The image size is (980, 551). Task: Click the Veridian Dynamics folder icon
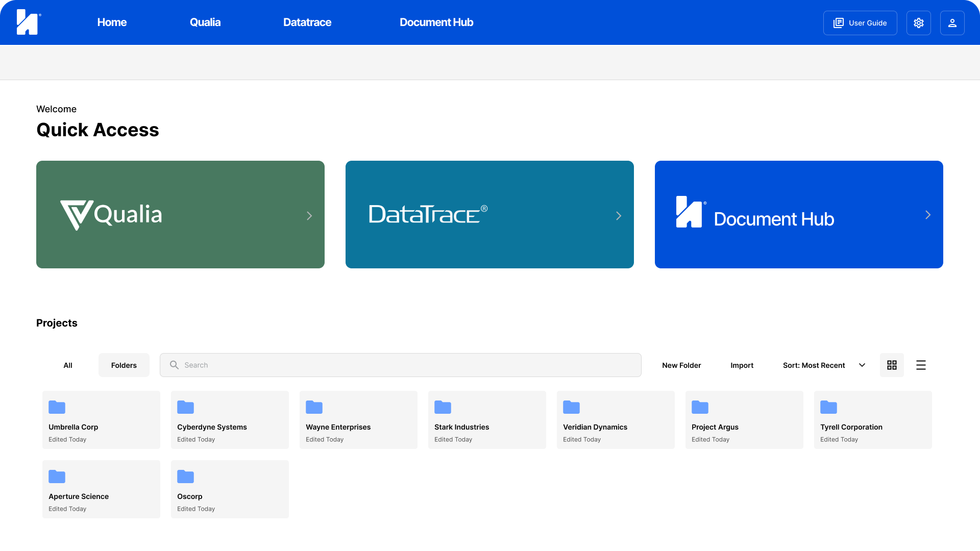[571, 407]
